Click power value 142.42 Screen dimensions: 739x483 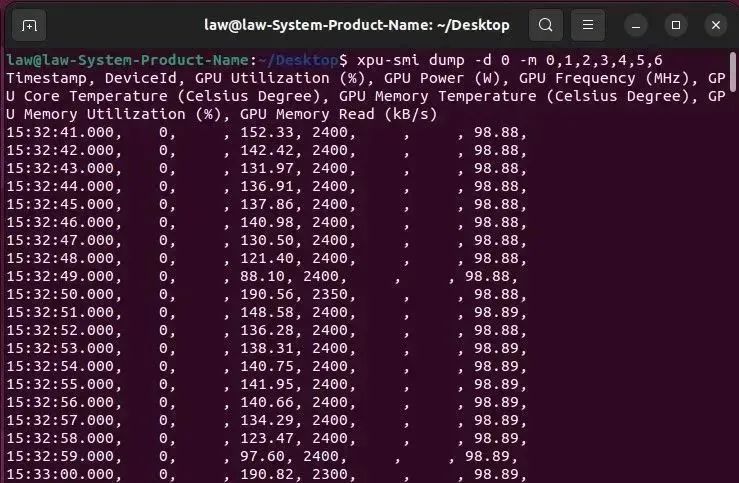click(267, 150)
